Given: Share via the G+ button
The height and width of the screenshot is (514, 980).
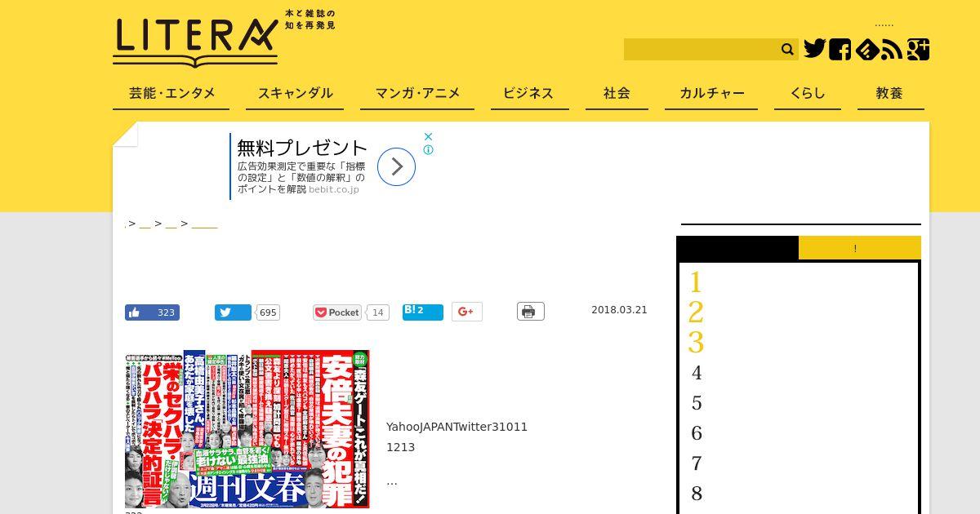Looking at the screenshot, I should (467, 312).
